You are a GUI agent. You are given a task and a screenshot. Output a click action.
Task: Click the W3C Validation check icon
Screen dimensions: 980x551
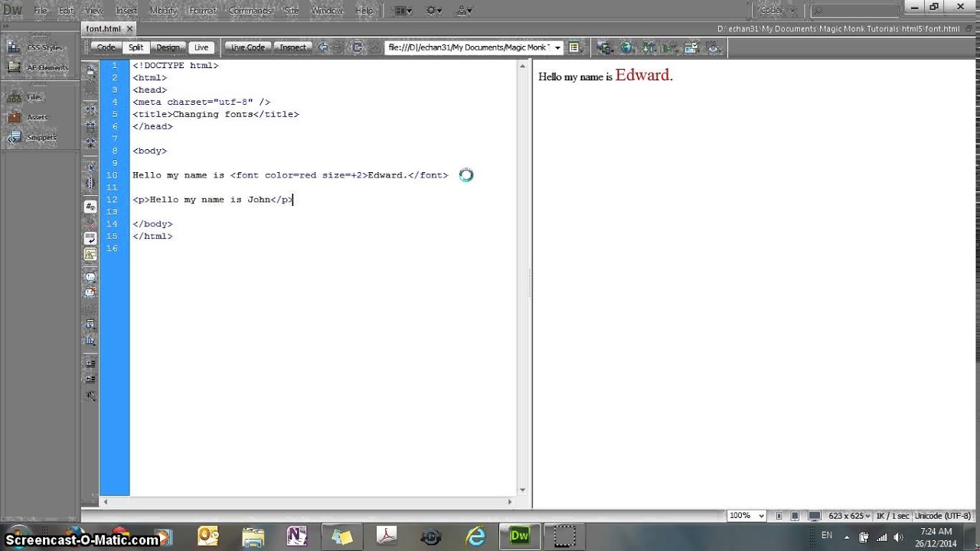click(x=691, y=47)
